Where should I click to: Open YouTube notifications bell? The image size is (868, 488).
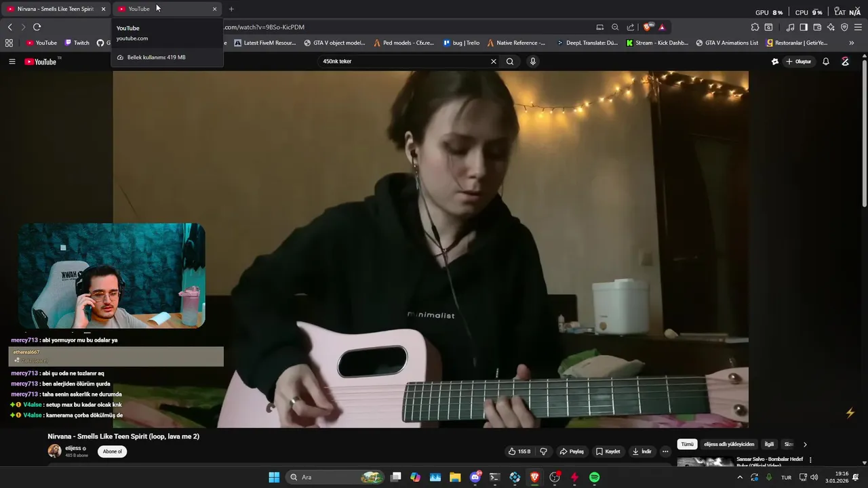coord(826,62)
